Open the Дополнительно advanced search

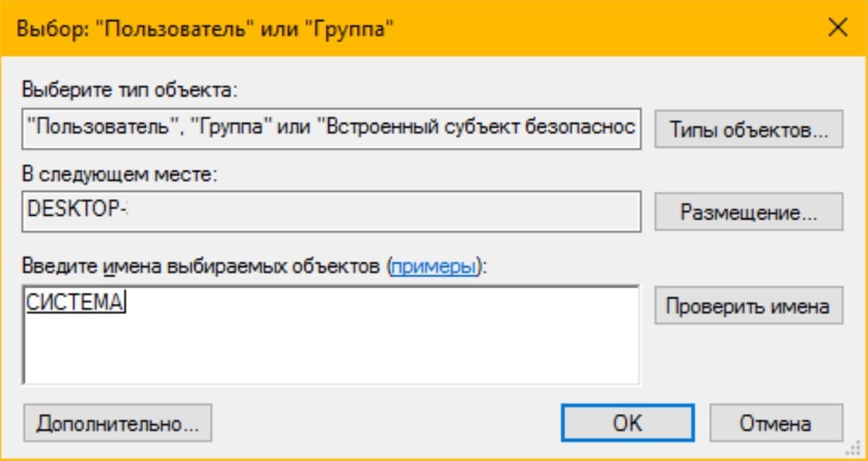[x=118, y=423]
